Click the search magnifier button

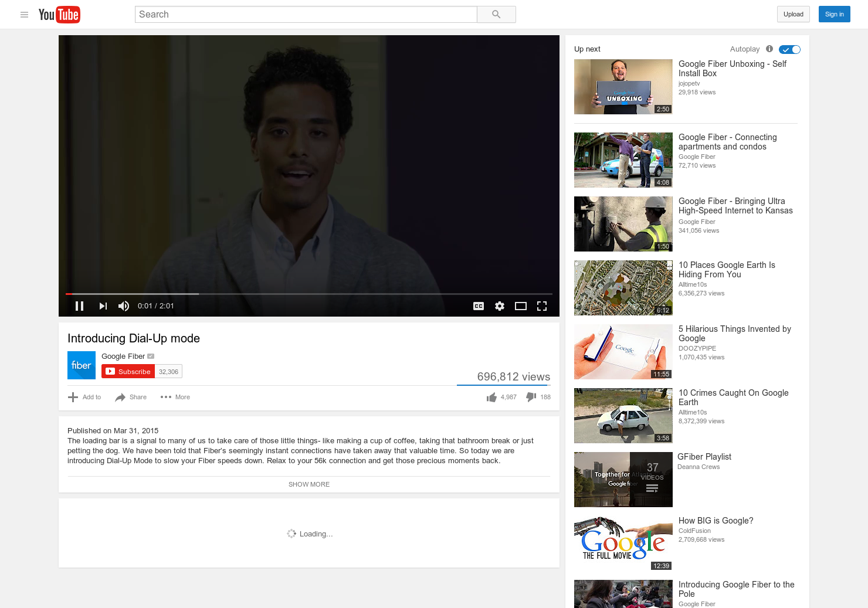[x=496, y=15]
